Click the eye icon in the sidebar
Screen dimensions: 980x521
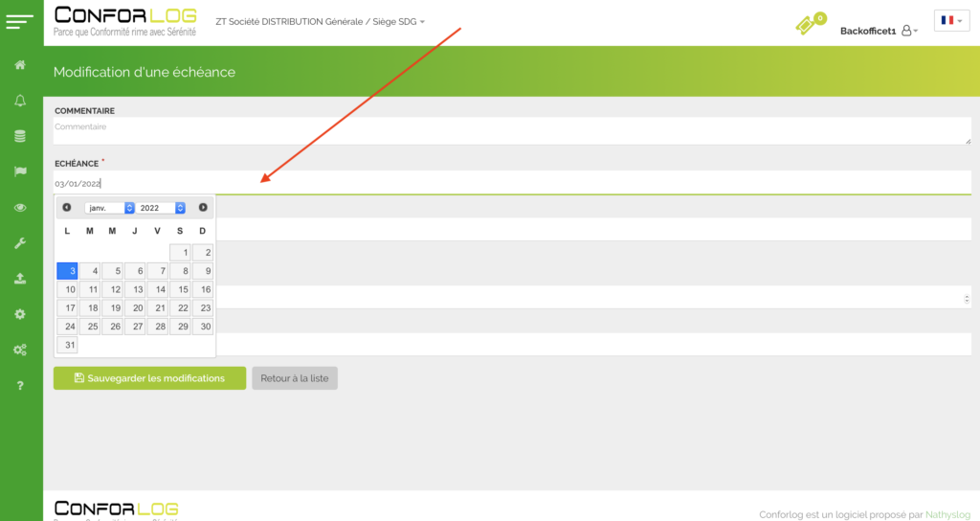pyautogui.click(x=20, y=208)
